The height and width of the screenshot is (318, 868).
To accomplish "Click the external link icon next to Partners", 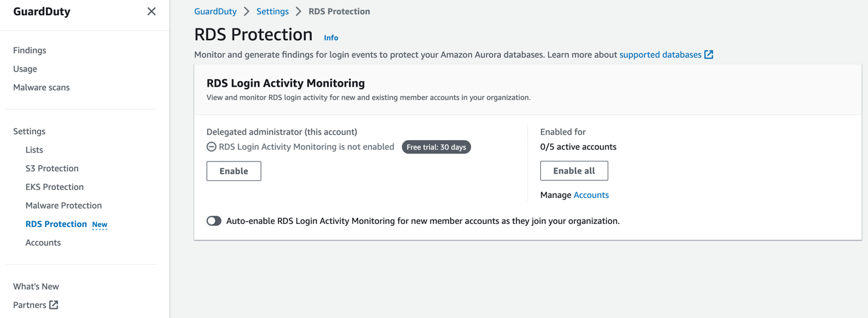I will [x=53, y=305].
